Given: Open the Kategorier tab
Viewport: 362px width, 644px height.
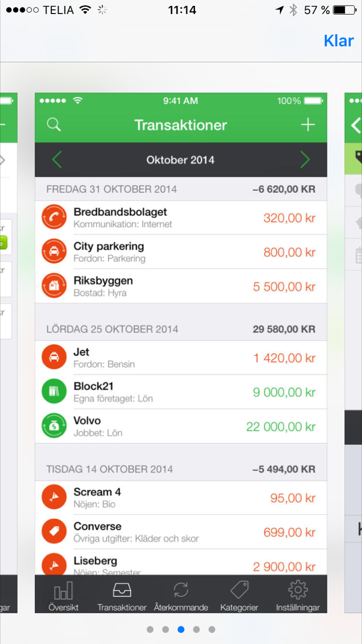Looking at the screenshot, I should coord(239,596).
